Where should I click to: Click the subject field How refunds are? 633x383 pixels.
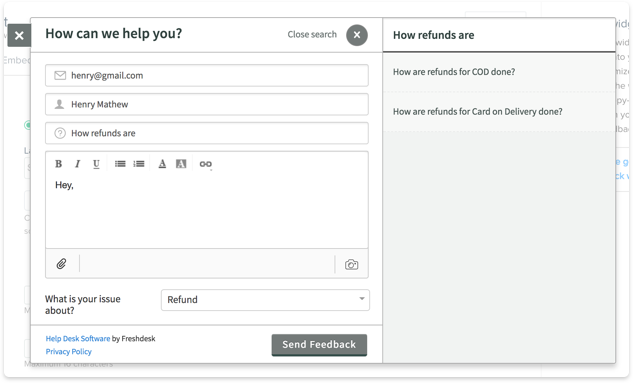coord(207,133)
